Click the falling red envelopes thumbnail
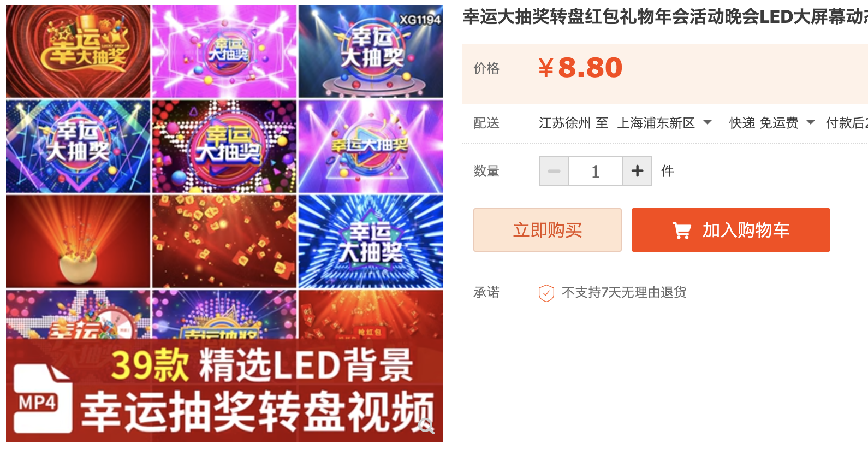The width and height of the screenshot is (868, 449). pyautogui.click(x=224, y=241)
